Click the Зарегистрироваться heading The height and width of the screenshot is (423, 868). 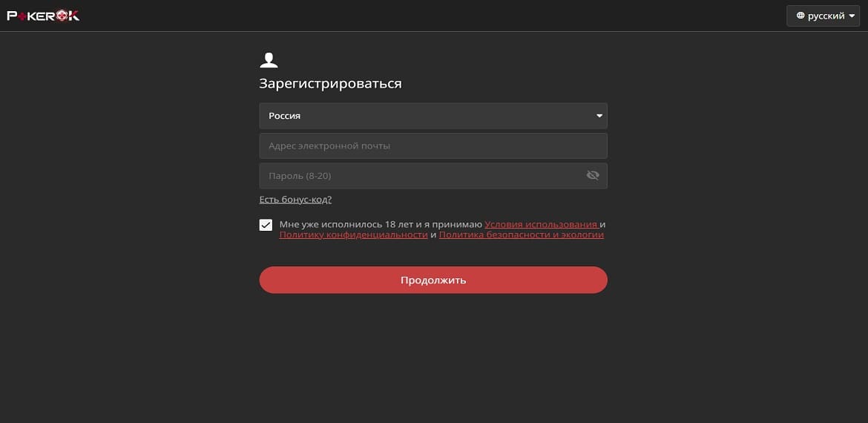point(330,84)
